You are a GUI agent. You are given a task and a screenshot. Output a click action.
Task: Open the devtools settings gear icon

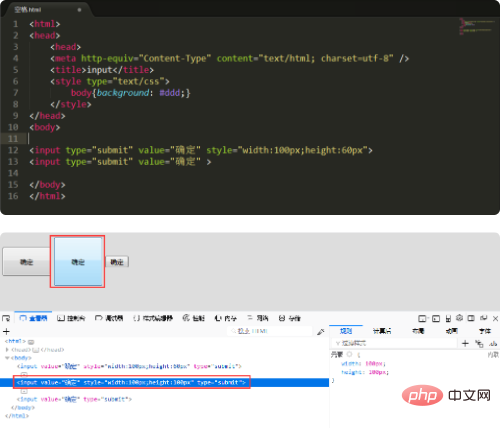coord(459,318)
